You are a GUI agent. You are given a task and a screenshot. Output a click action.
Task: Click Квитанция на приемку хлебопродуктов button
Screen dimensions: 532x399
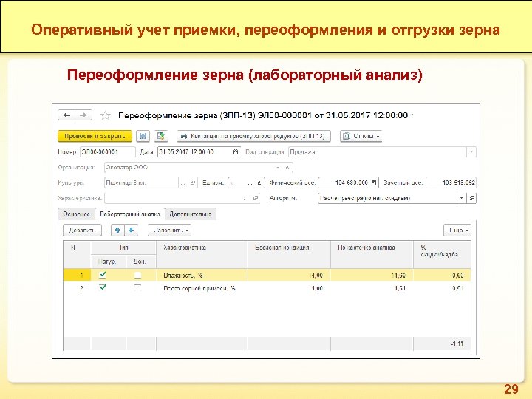[x=253, y=136]
